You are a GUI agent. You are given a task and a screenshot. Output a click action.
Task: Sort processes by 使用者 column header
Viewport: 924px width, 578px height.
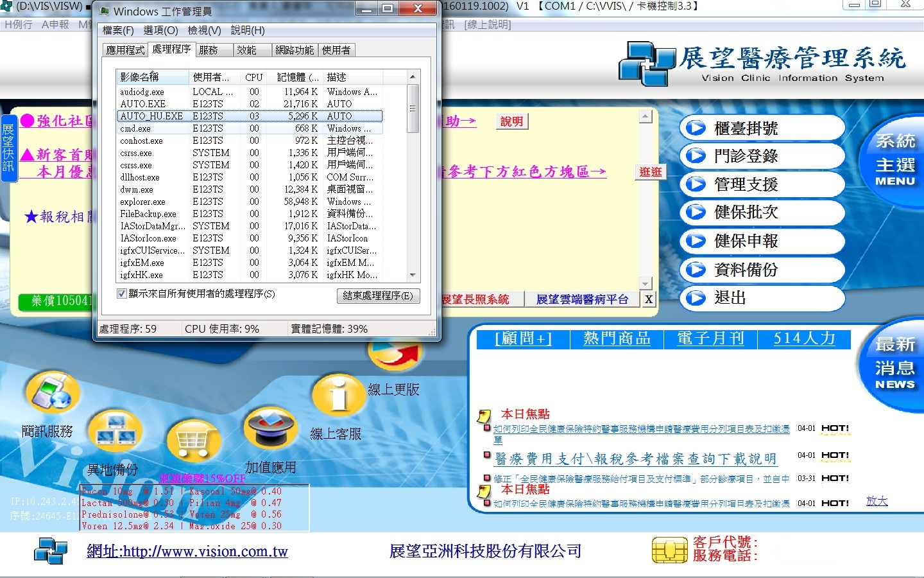coord(214,77)
